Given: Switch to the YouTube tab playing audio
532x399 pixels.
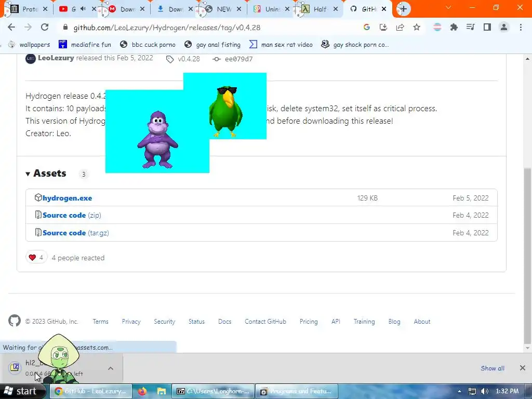Looking at the screenshot, I should coord(77,9).
